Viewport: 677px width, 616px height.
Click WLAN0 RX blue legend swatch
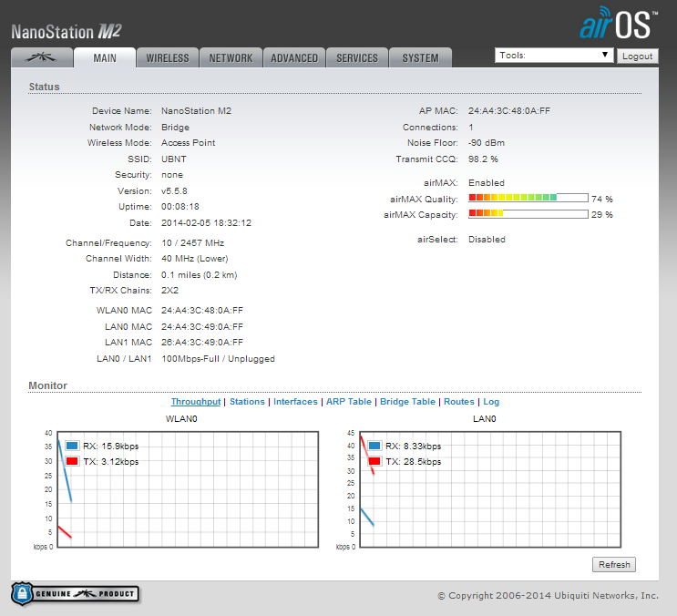pos(72,446)
